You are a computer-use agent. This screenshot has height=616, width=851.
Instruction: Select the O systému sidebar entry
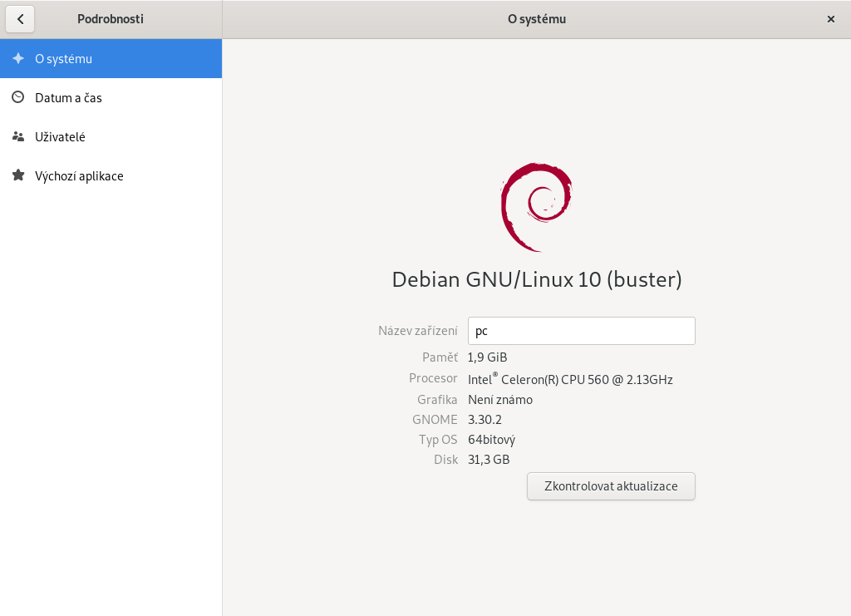point(111,59)
